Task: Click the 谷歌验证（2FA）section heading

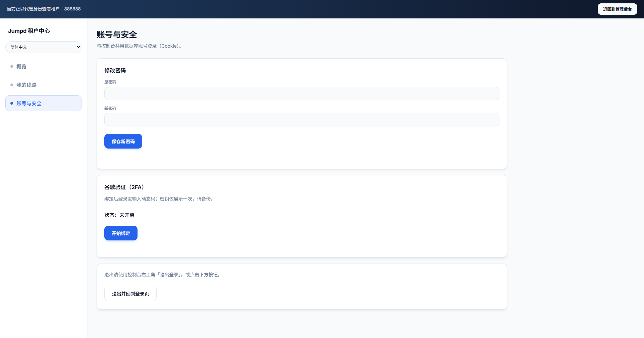Action: 124,187
